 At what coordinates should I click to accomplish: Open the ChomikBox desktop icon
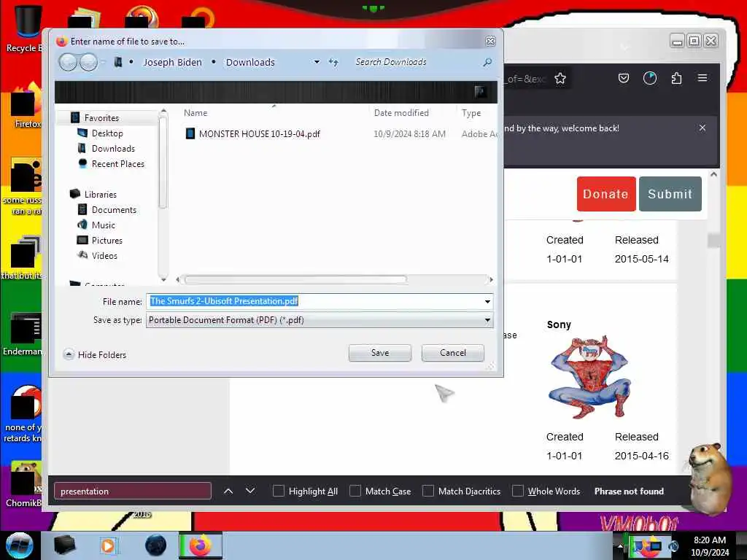coord(24,485)
